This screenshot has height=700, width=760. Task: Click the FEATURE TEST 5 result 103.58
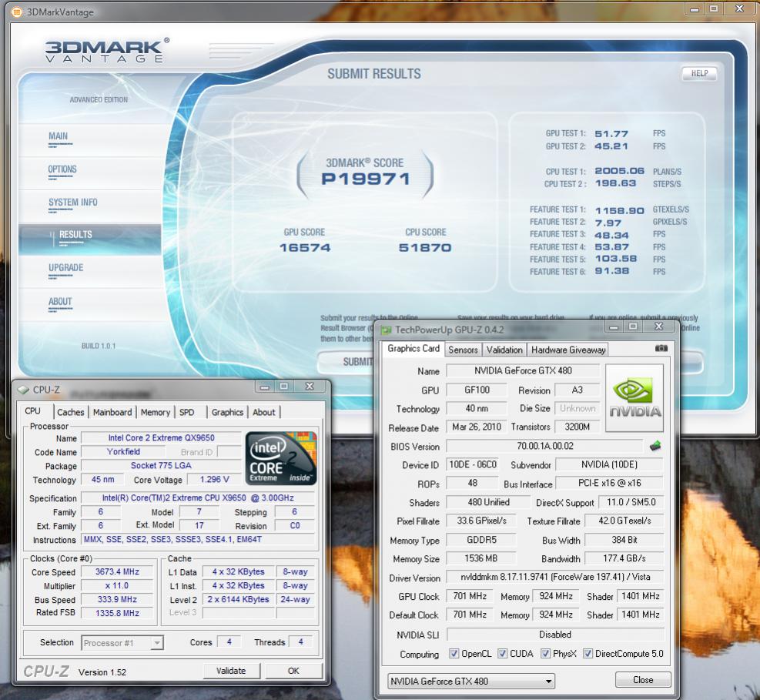(616, 259)
